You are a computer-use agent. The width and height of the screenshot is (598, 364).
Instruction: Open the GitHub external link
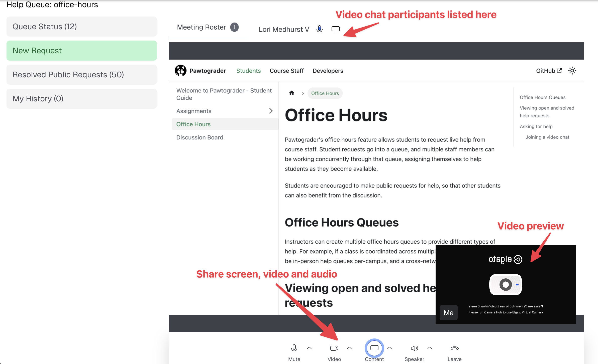pyautogui.click(x=549, y=71)
